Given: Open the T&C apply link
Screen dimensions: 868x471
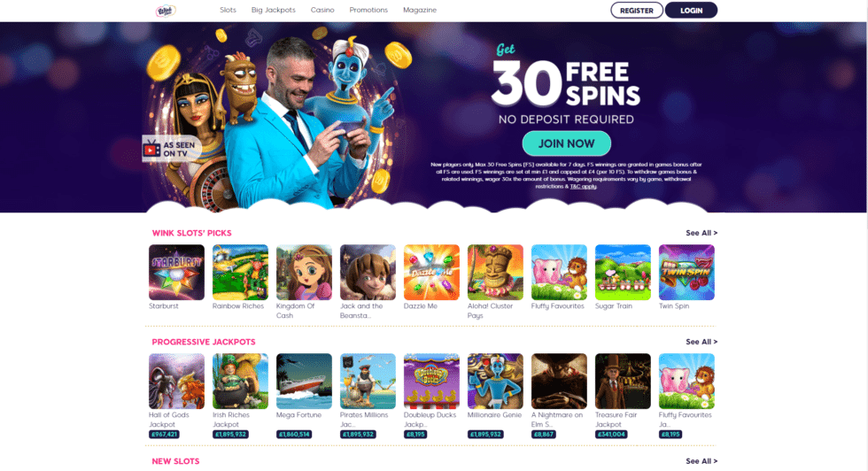Looking at the screenshot, I should 583,187.
